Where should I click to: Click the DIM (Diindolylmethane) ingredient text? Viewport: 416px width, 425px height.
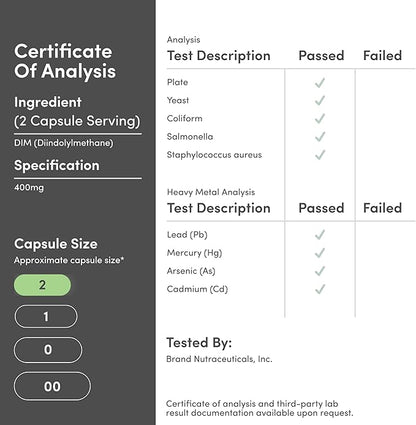64,143
